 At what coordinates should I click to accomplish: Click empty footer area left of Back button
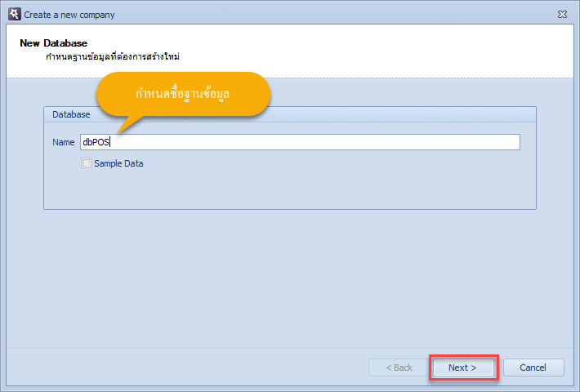pyautogui.click(x=185, y=367)
